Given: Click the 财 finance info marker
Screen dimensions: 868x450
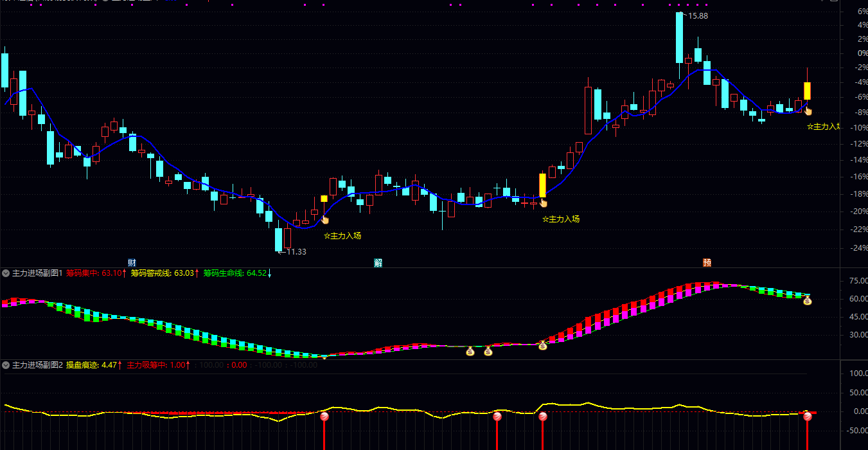Looking at the screenshot, I should (132, 262).
